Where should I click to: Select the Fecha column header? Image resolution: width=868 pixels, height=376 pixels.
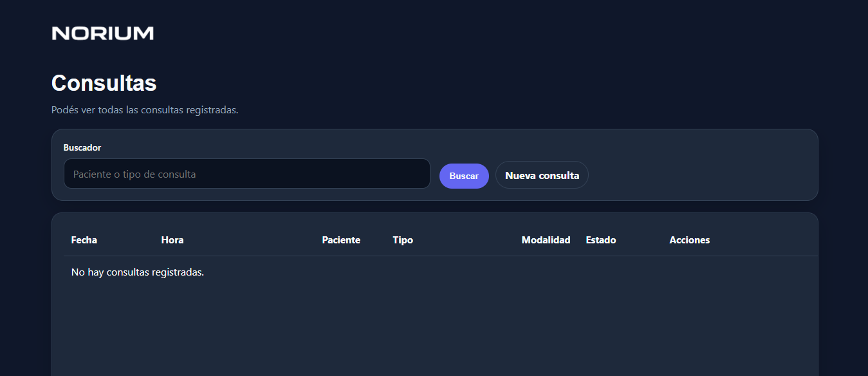[84, 240]
